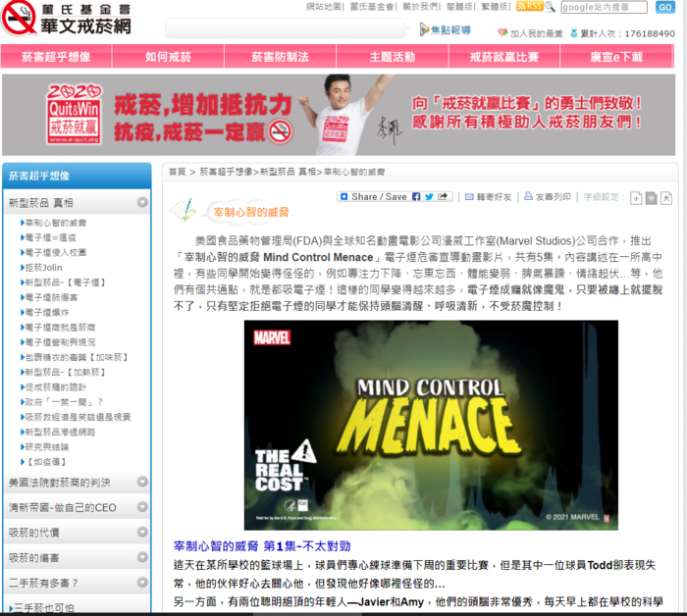Click the blue plus Share/Save icon
This screenshot has height=616, width=687.
344,197
